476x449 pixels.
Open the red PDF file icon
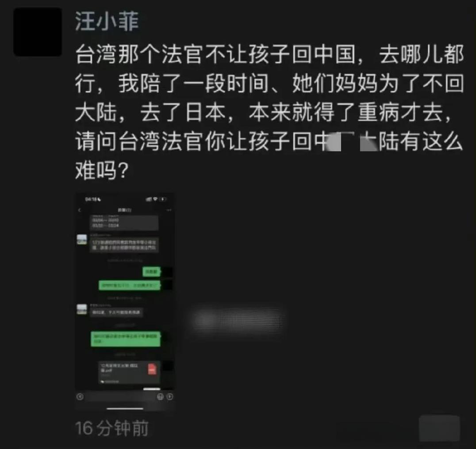152,369
